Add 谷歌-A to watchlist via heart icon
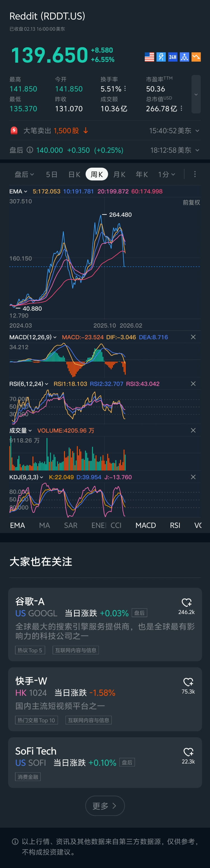210x868 pixels. click(x=186, y=602)
